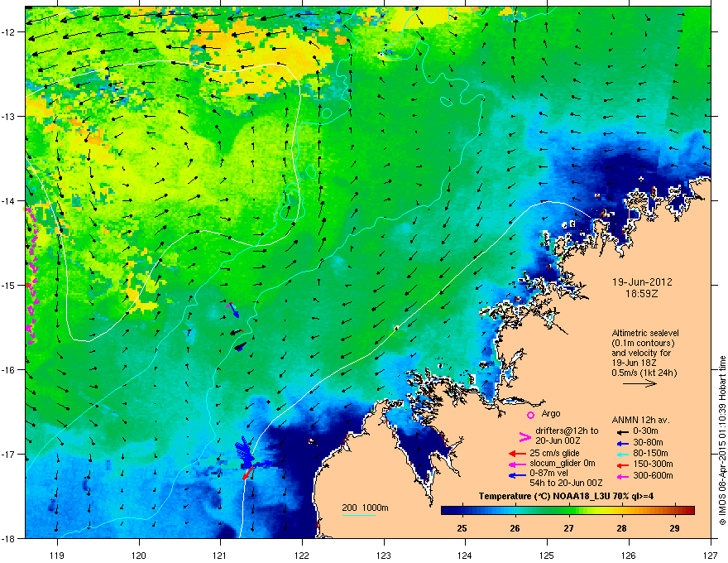
Task: Click the latitude axis label -18
Action: pyautogui.click(x=9, y=538)
